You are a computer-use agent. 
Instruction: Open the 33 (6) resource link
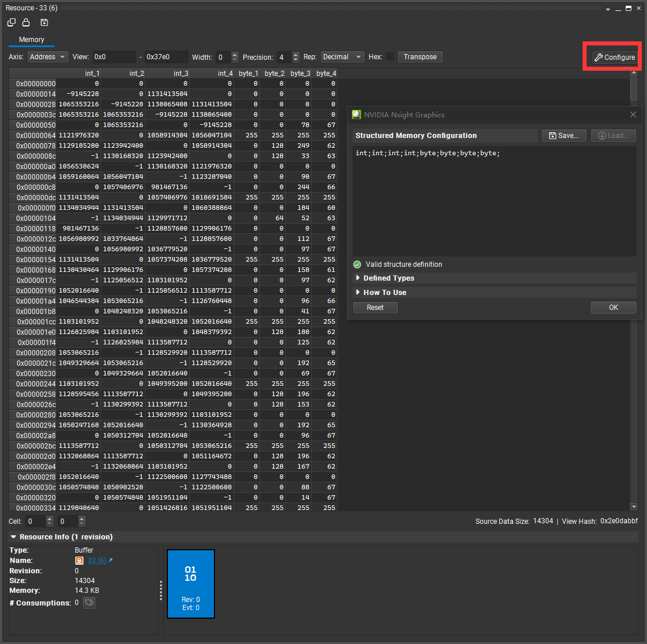point(97,561)
